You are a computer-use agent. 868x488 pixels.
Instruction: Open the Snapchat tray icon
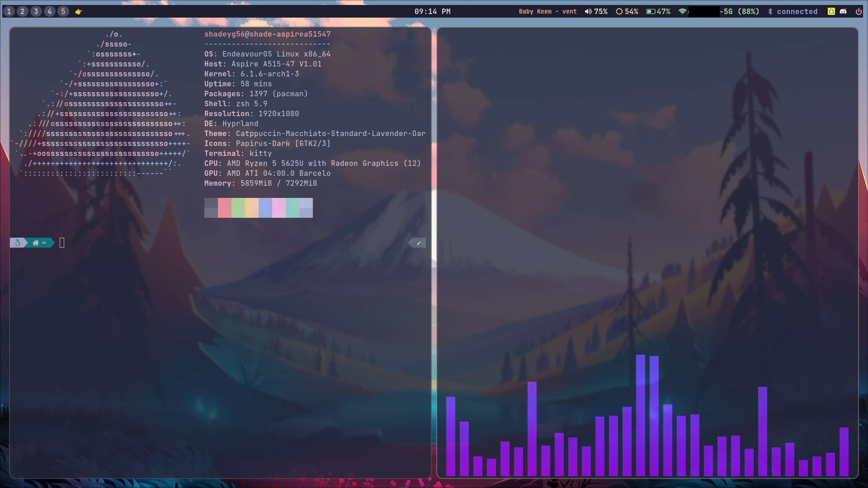[831, 11]
